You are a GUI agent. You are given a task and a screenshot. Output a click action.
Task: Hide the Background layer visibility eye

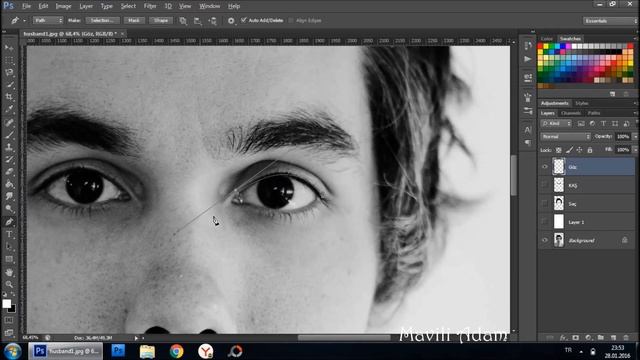click(x=544, y=240)
